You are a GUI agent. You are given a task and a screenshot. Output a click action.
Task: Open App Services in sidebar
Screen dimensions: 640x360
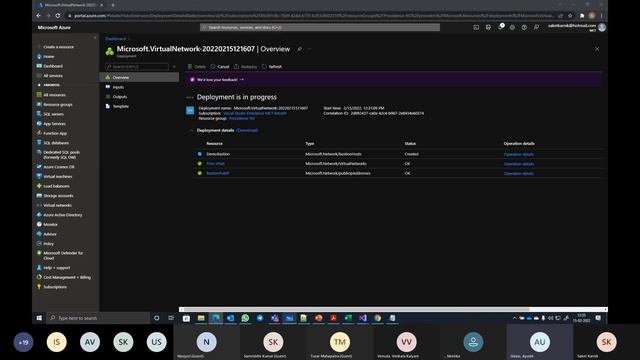tap(51, 123)
